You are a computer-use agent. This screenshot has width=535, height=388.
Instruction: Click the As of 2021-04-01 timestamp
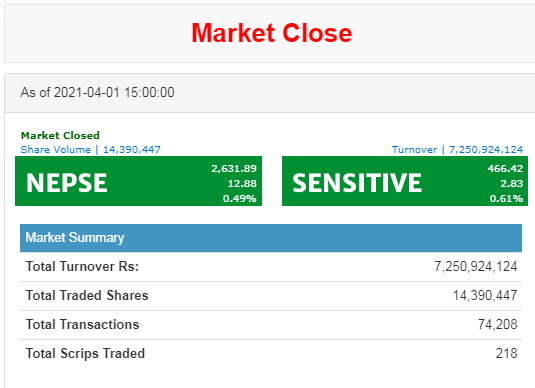pyautogui.click(x=97, y=92)
